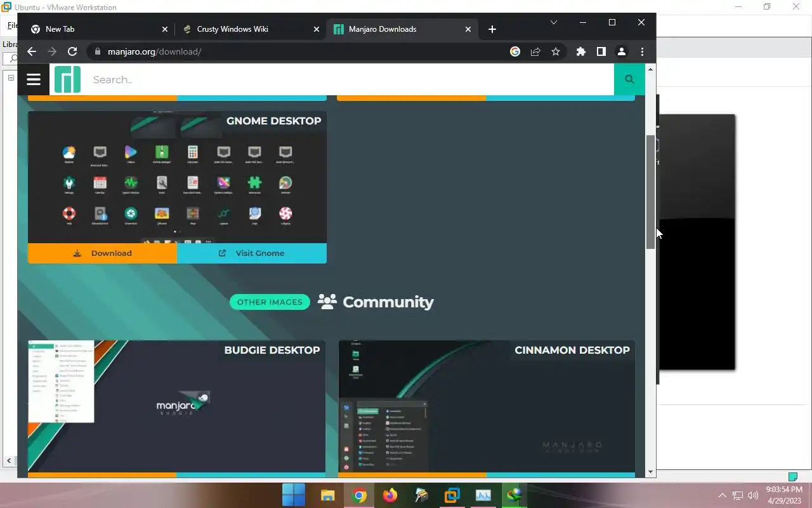Select the Manjaro Downloads tab
The image size is (812, 508).
402,29
